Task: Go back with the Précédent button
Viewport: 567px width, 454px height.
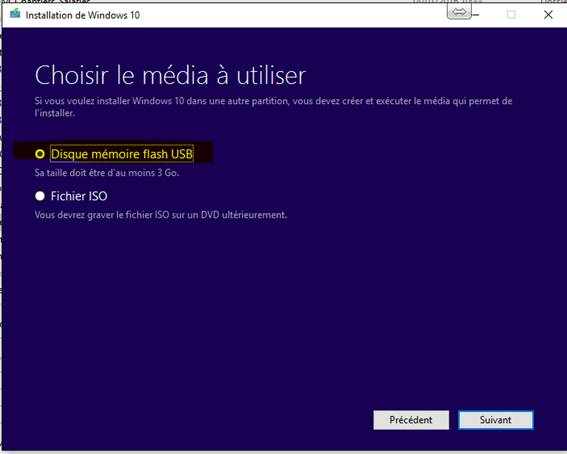Action: click(411, 420)
